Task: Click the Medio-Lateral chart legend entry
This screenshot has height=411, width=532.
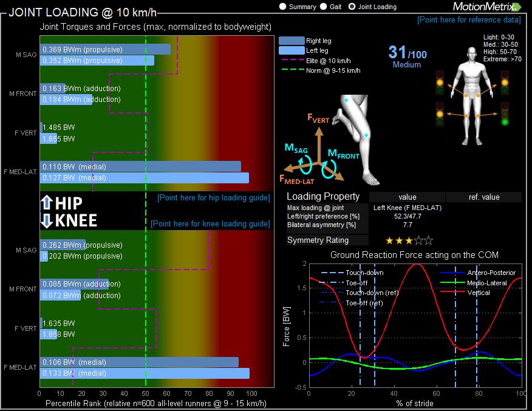Action: point(474,283)
